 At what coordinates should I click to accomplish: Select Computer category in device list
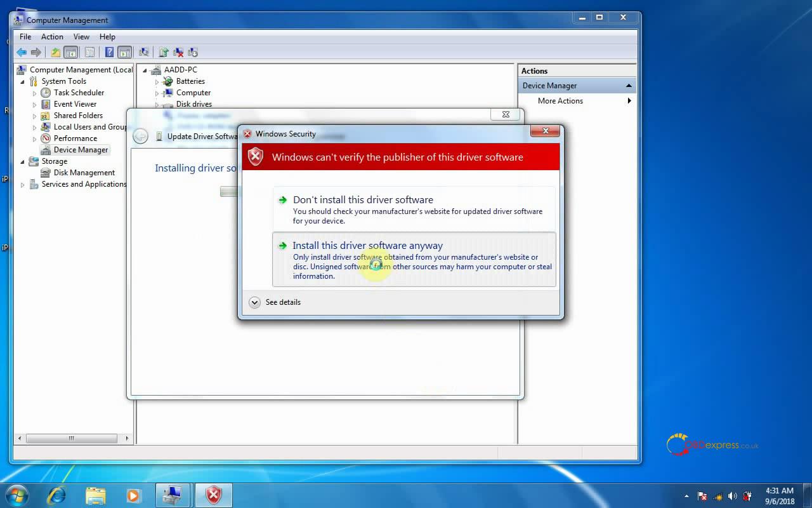(x=193, y=93)
